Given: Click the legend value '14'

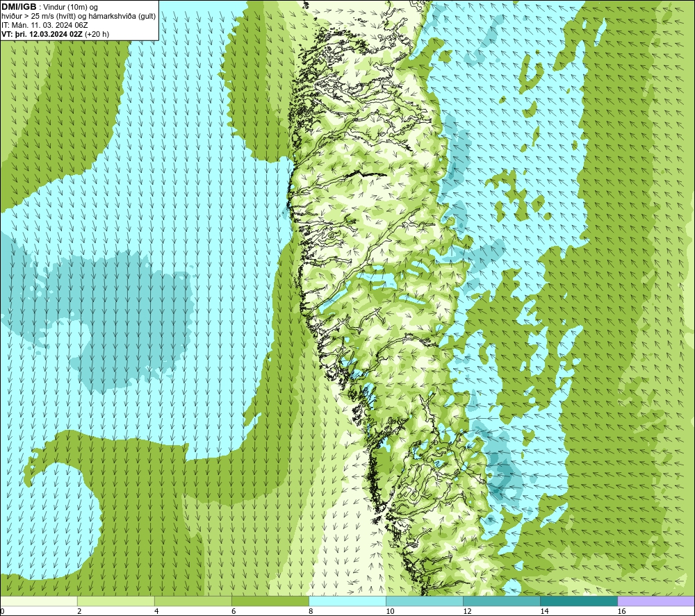Looking at the screenshot, I should tap(544, 611).
